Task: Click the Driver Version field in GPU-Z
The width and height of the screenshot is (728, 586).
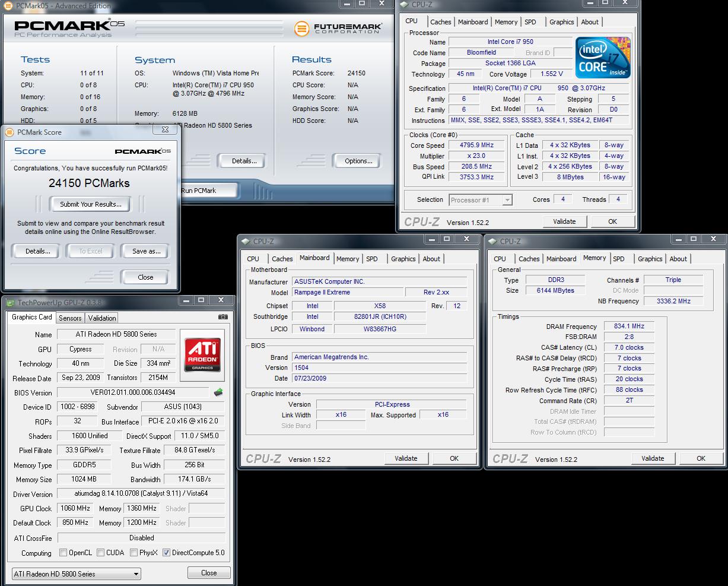Action: pyautogui.click(x=141, y=494)
